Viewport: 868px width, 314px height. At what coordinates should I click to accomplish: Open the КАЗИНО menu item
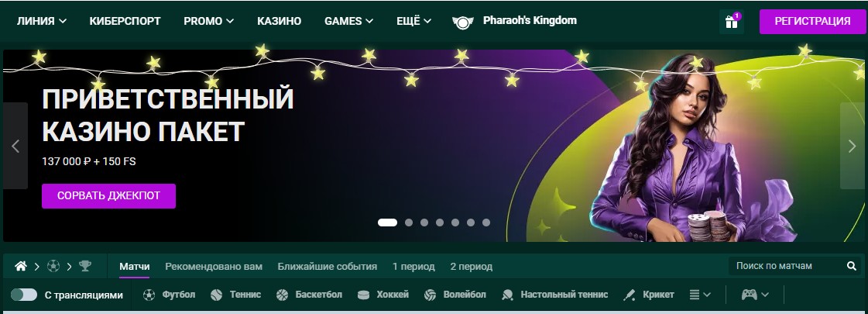(x=279, y=21)
